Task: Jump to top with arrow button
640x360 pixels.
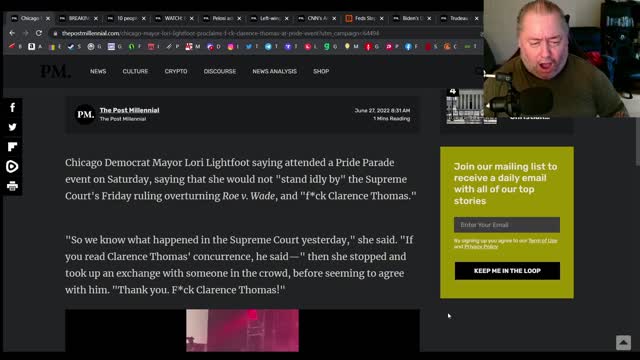Action: 623,342
